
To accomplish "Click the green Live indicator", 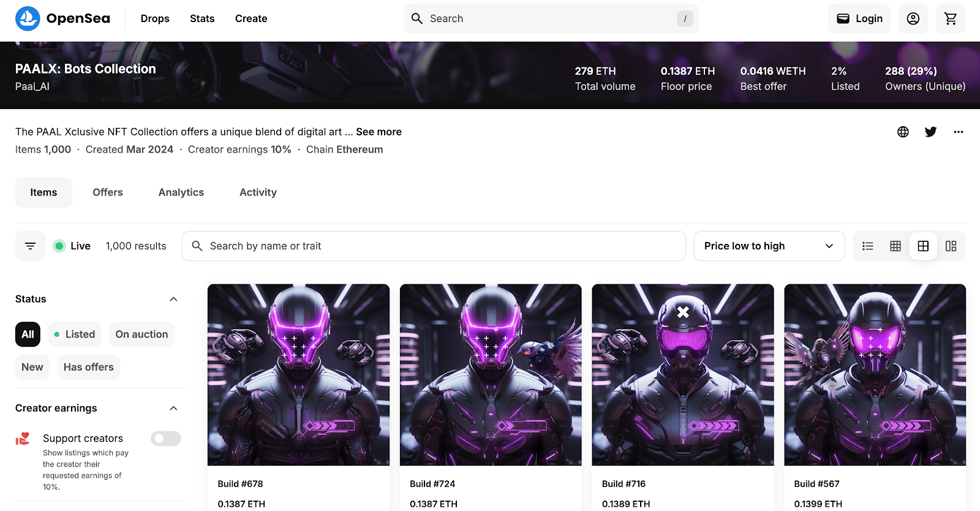I will click(59, 246).
